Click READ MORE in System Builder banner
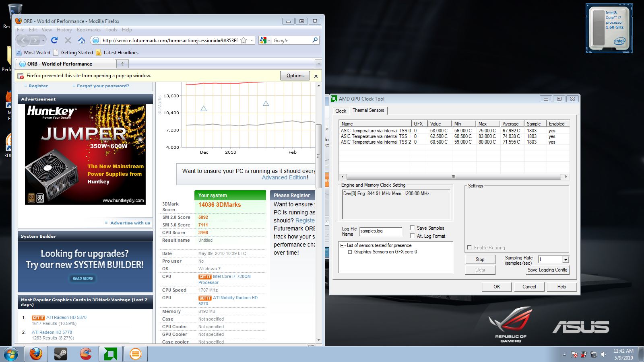Screen dimensions: 644x362 click(x=83, y=278)
